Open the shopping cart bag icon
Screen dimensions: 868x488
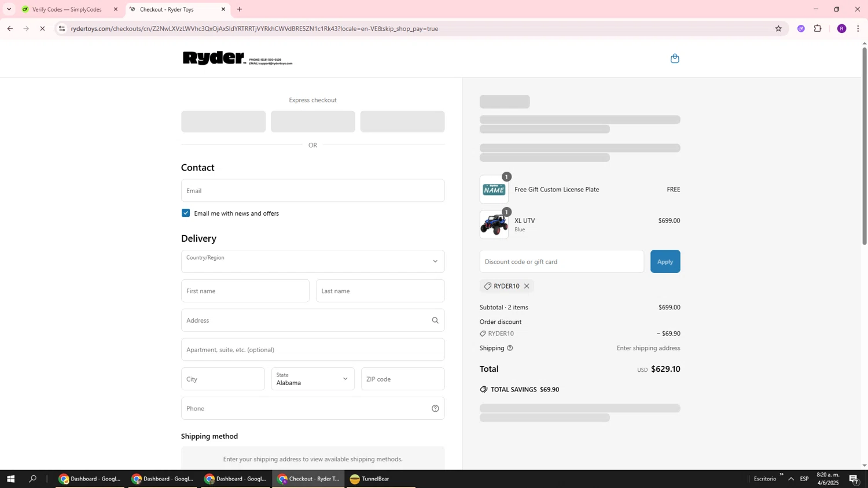pos(675,58)
